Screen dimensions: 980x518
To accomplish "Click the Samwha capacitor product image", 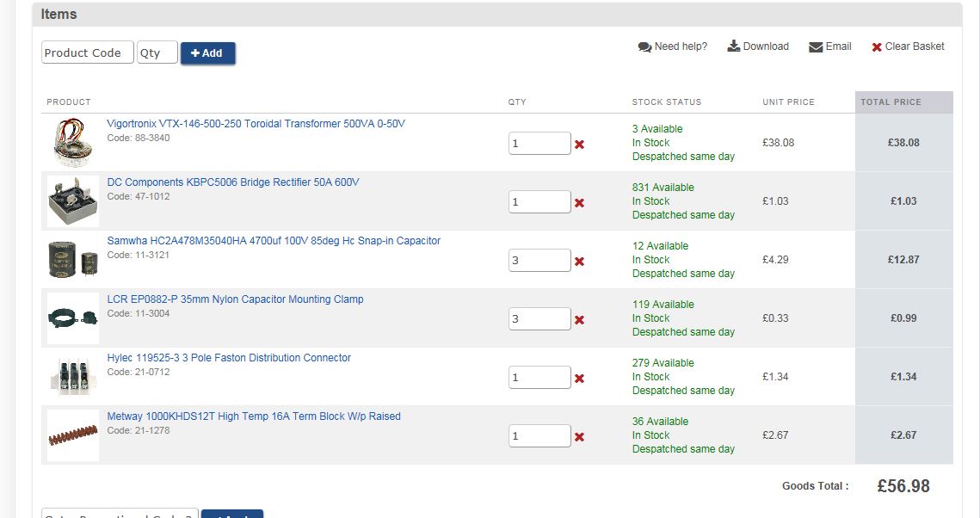I will [72, 260].
